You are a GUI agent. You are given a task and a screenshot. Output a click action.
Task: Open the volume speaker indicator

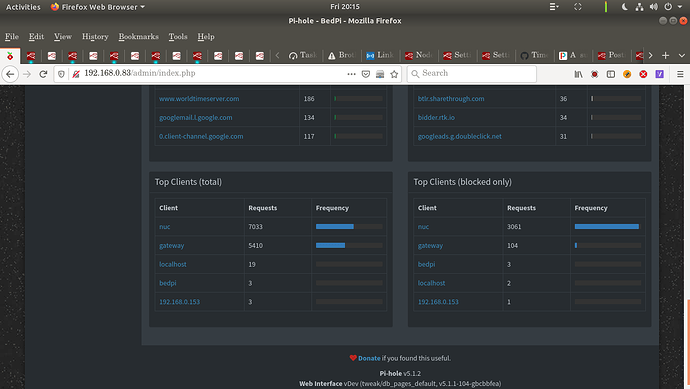tap(654, 7)
